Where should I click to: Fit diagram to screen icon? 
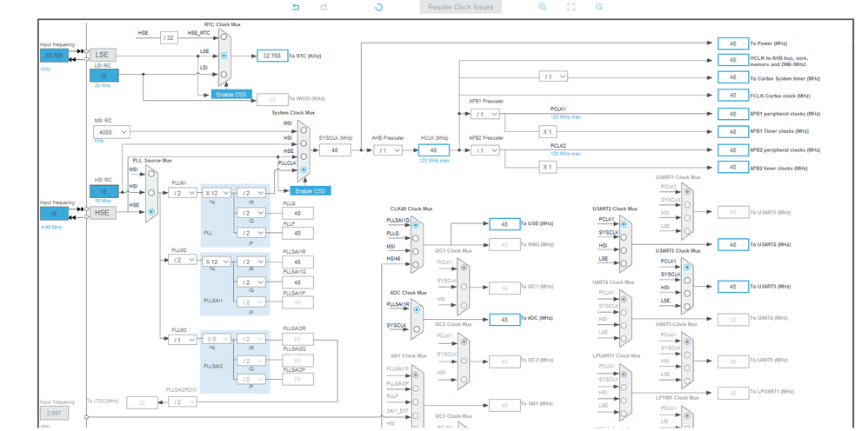(x=571, y=7)
